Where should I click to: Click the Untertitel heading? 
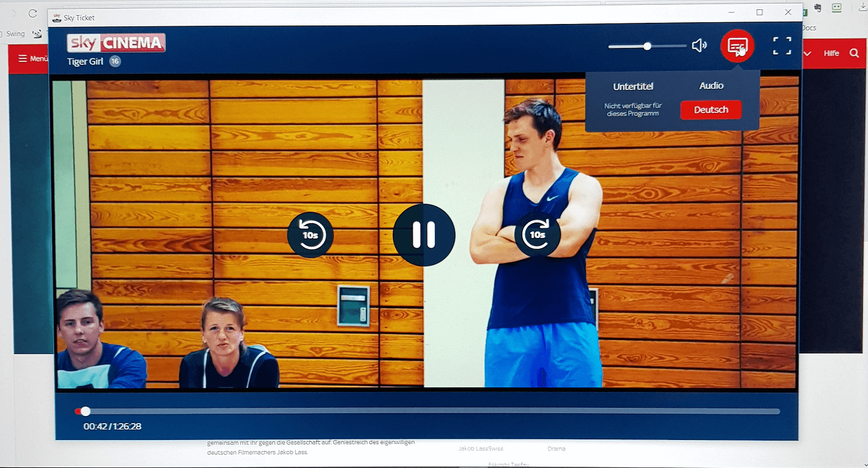pos(633,86)
